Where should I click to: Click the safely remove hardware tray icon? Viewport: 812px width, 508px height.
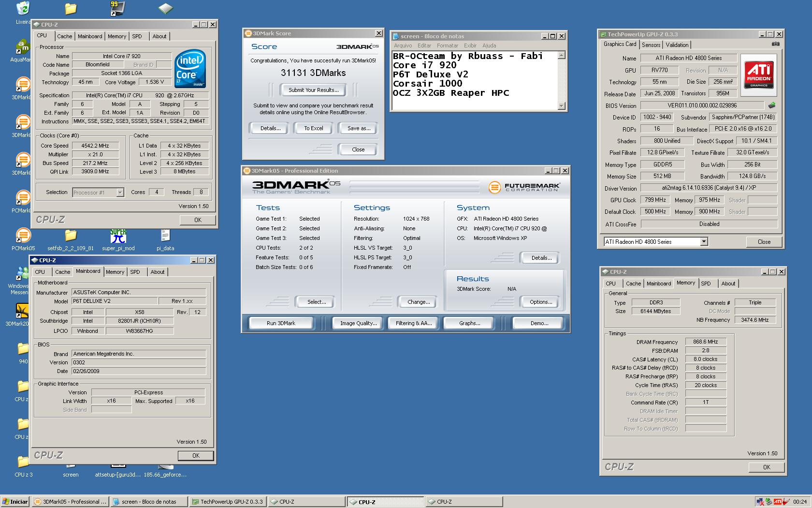[x=769, y=502]
